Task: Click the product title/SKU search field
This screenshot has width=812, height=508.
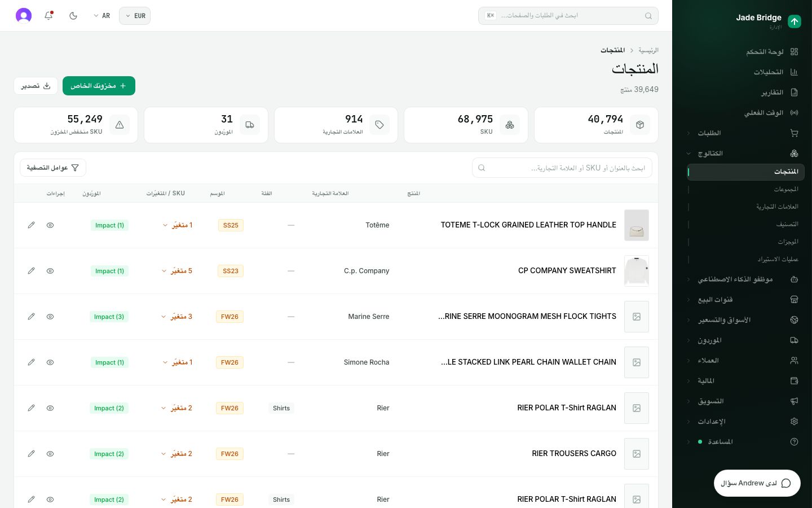Action: (562, 168)
